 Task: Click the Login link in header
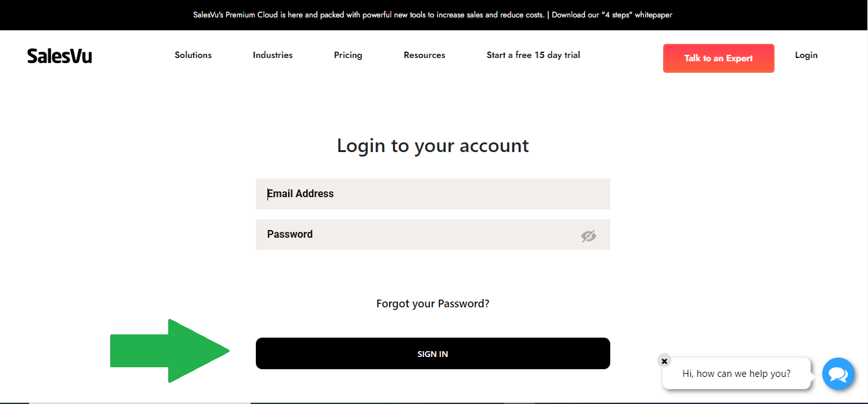tap(805, 55)
